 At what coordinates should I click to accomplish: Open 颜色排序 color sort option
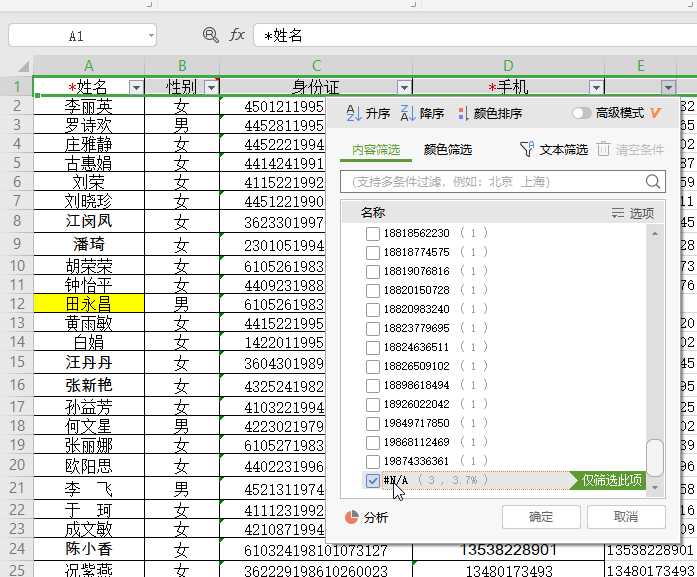490,113
